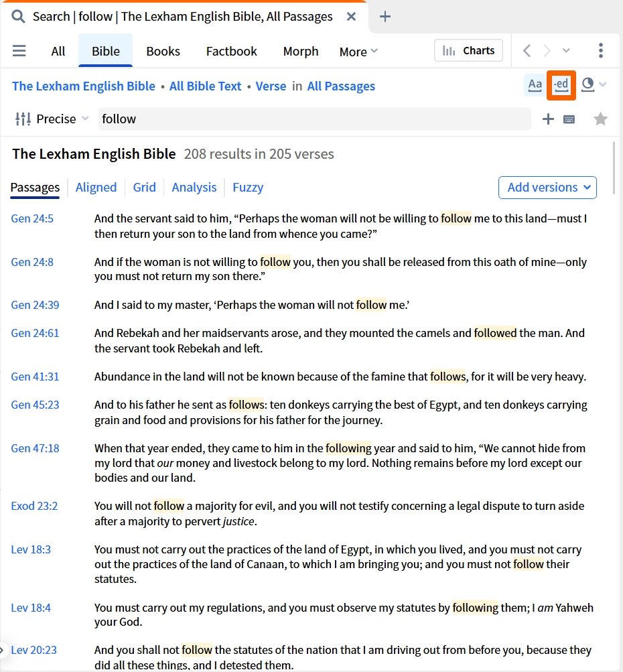Change the All Bible Text field
Screen dimensions: 623x672
click(x=205, y=86)
